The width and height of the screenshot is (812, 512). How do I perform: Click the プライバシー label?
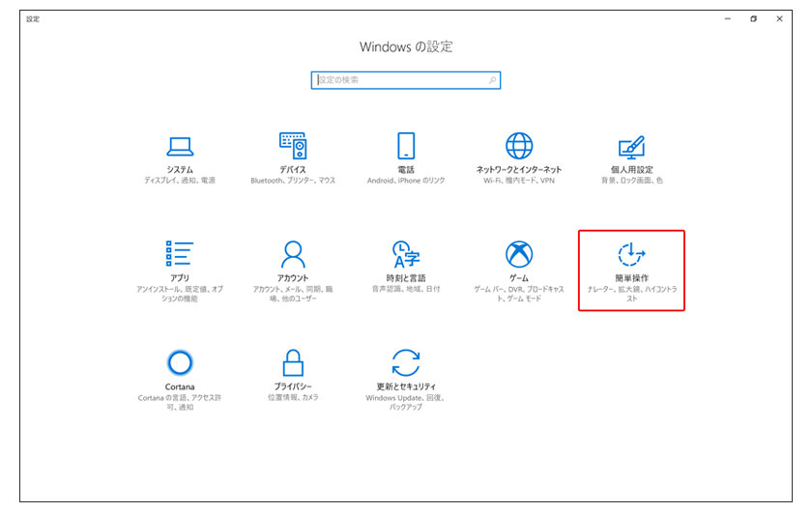(293, 386)
